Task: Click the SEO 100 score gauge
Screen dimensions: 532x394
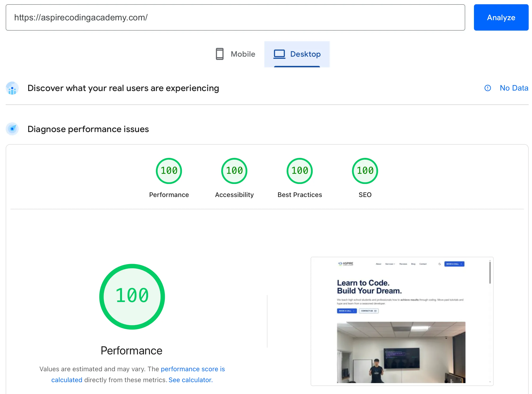Action: pos(365,170)
